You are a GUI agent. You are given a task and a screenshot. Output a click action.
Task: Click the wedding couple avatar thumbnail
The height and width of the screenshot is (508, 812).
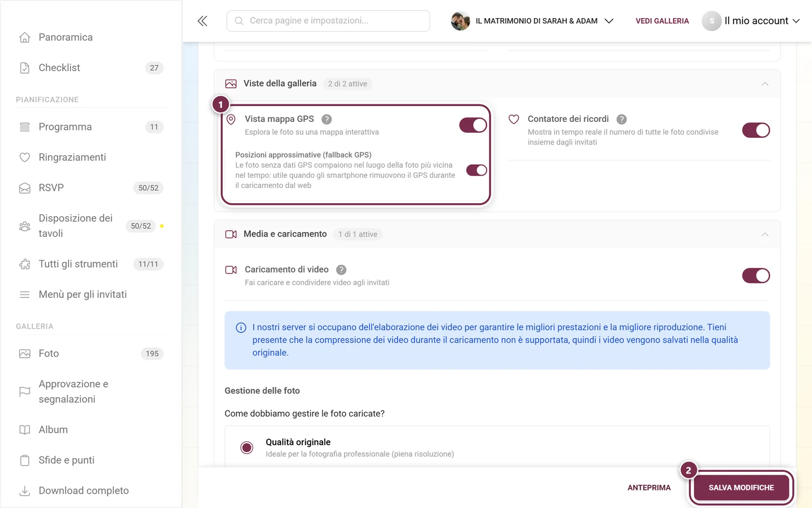460,21
